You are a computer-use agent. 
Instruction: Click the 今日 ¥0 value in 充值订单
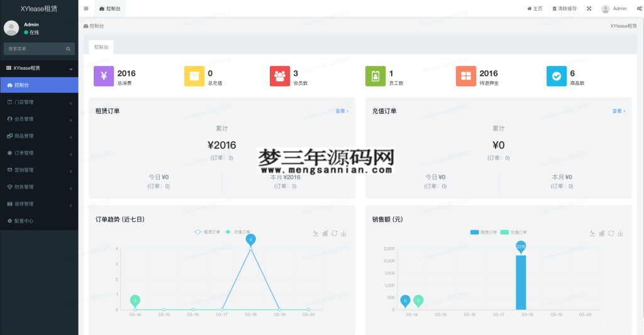(x=435, y=177)
